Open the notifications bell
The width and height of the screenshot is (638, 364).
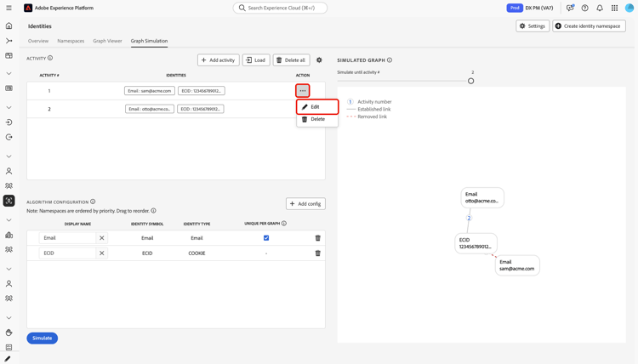(600, 8)
